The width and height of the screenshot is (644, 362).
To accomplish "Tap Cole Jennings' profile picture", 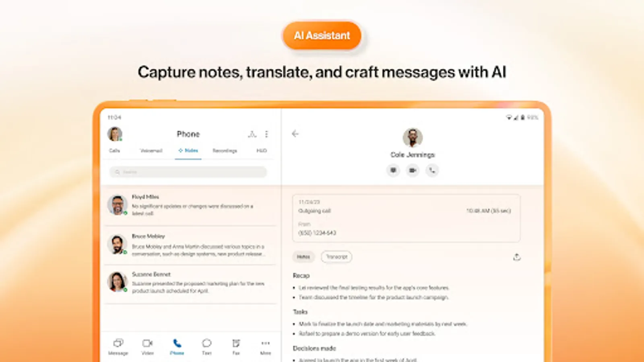I will click(x=412, y=138).
